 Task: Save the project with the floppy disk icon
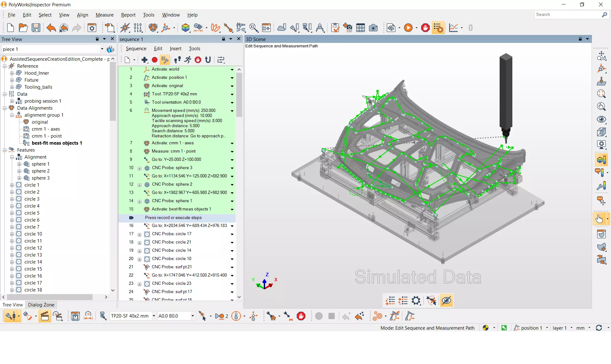click(x=36, y=28)
